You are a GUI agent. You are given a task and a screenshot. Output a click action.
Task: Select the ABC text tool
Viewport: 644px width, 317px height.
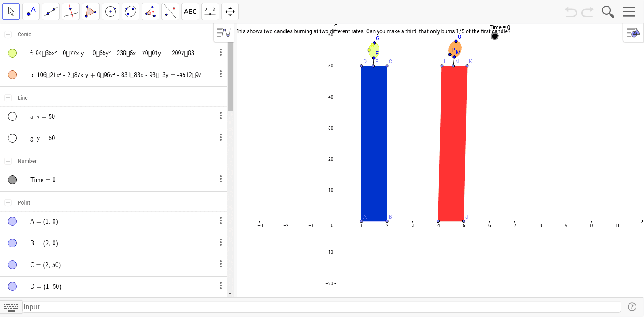point(190,12)
